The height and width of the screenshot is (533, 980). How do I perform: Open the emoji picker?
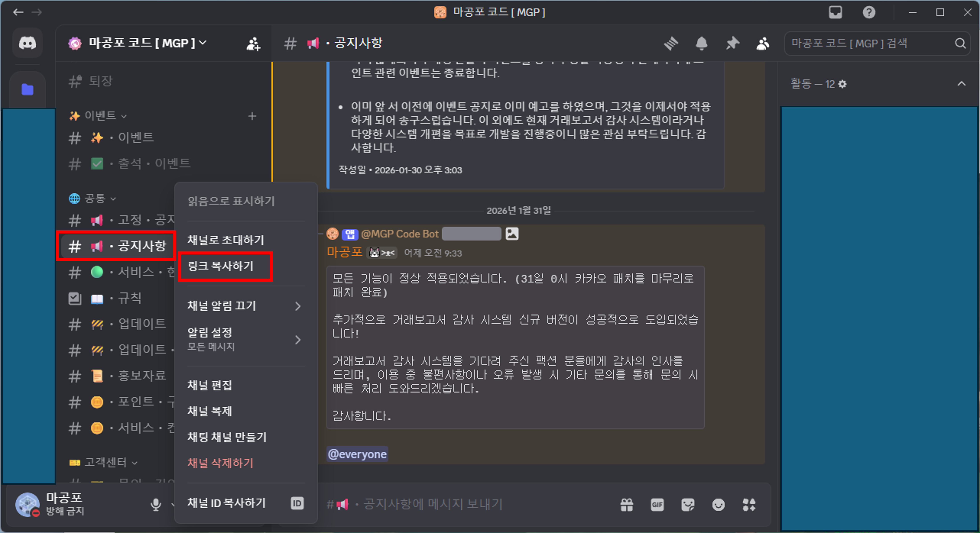click(x=718, y=505)
